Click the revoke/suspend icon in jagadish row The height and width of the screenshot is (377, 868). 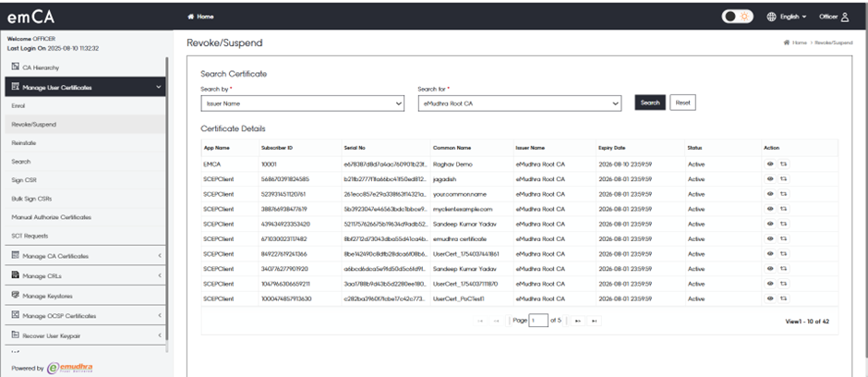[784, 178]
